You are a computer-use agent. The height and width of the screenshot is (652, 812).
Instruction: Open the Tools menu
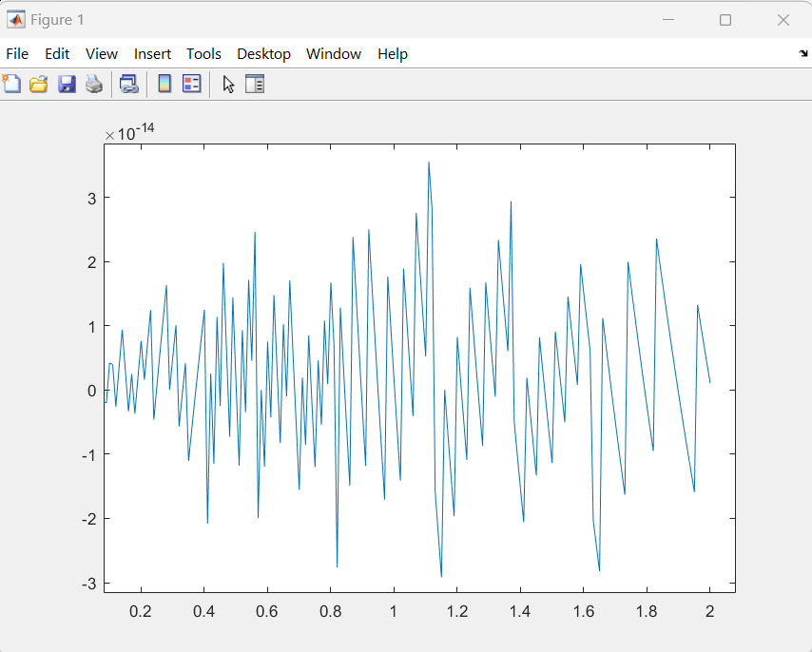click(203, 54)
